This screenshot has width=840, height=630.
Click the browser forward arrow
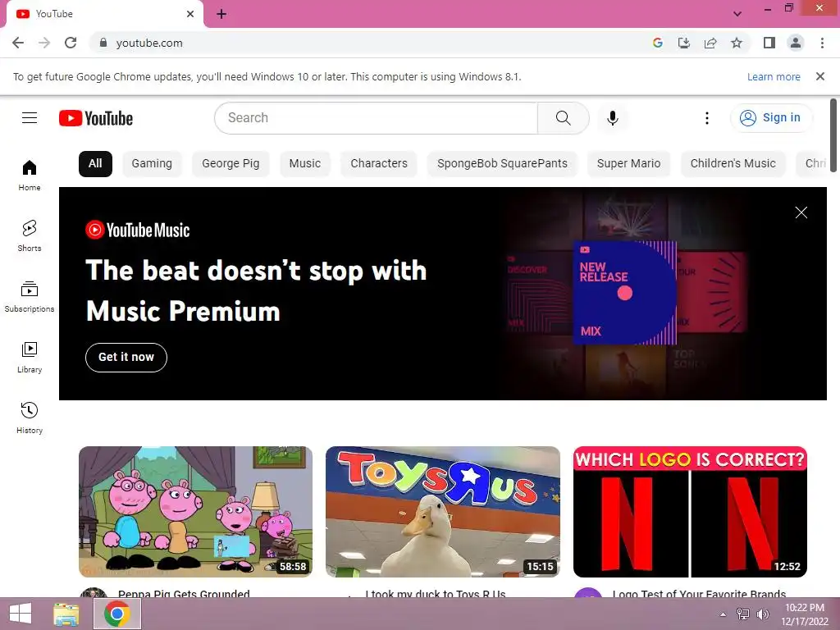tap(44, 43)
